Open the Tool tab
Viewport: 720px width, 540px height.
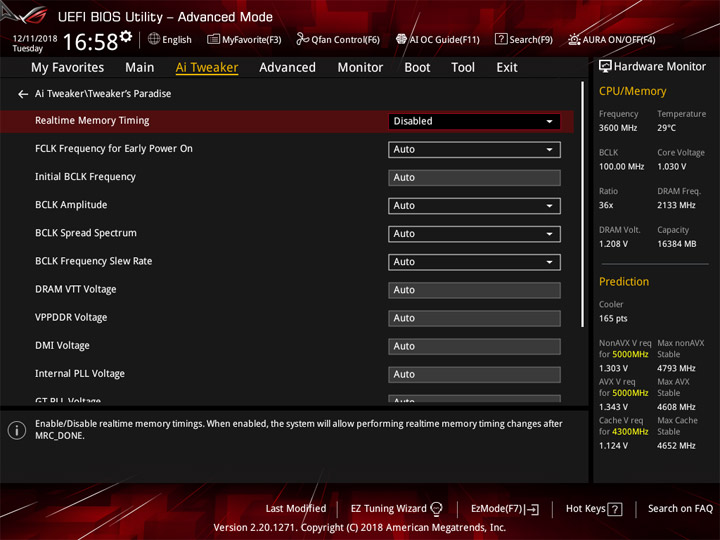[x=463, y=68]
